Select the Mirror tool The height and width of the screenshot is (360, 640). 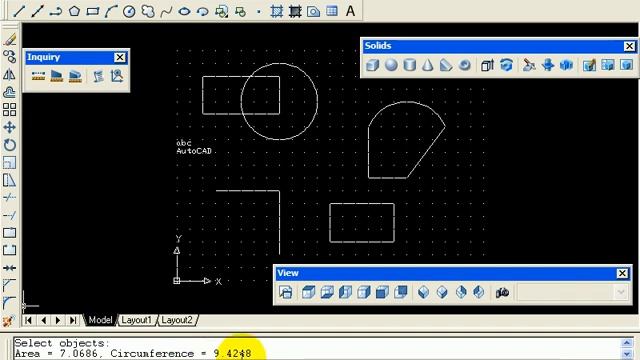(9, 75)
